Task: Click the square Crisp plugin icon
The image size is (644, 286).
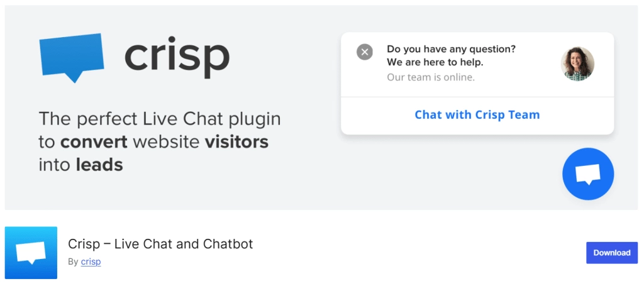Action: (31, 253)
